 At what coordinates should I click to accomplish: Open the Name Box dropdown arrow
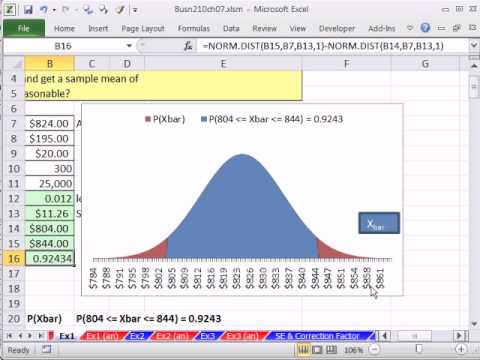(129, 46)
